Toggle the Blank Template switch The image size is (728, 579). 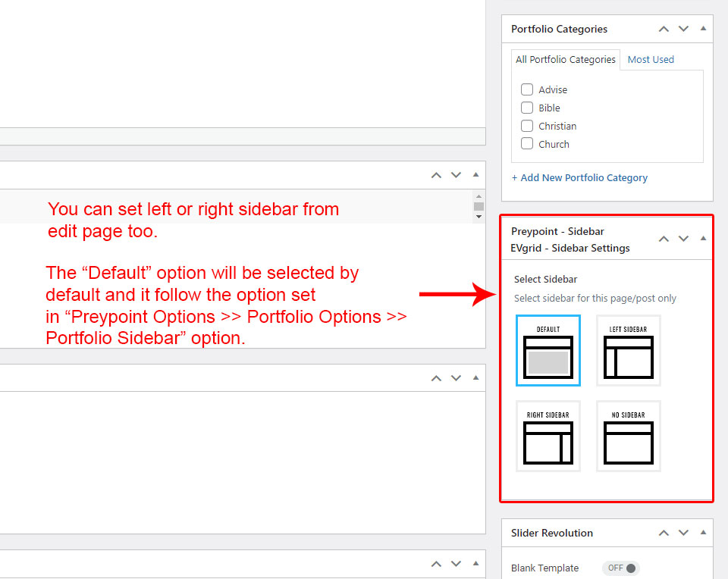621,568
